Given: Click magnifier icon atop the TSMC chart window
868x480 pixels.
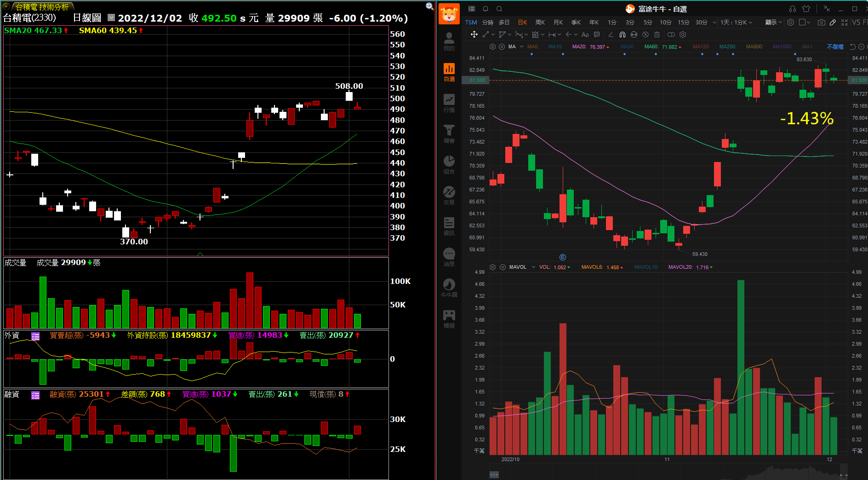Looking at the screenshot, I should pyautogui.click(x=429, y=6).
